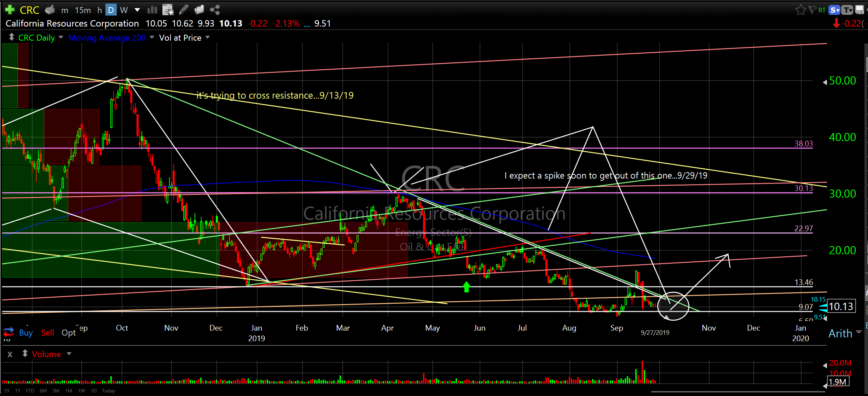Screen dimensions: 868x396
Task: Toggle the Arith scale label
Action: pos(840,333)
